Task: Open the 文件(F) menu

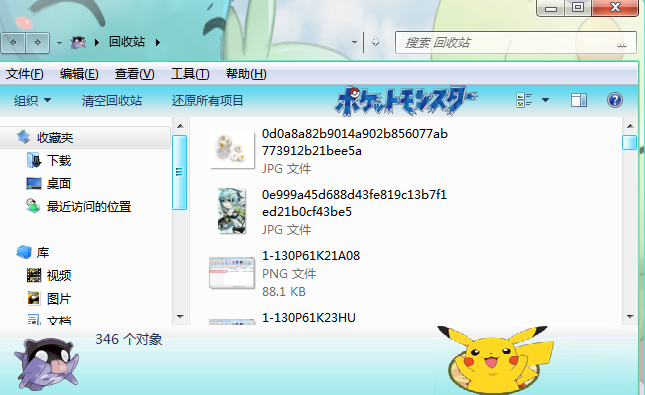Action: coord(24,74)
